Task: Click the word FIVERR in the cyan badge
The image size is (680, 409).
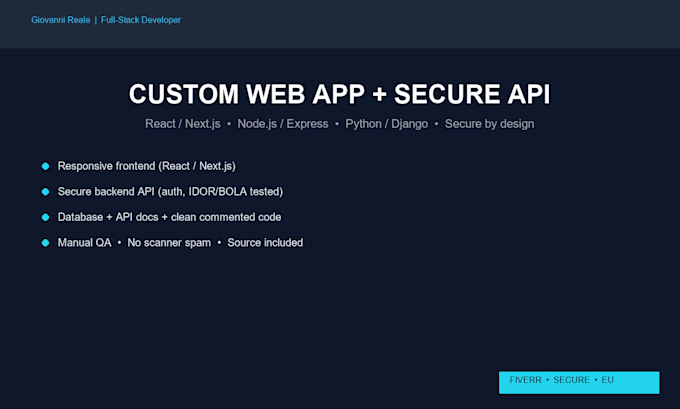Action: pos(526,380)
